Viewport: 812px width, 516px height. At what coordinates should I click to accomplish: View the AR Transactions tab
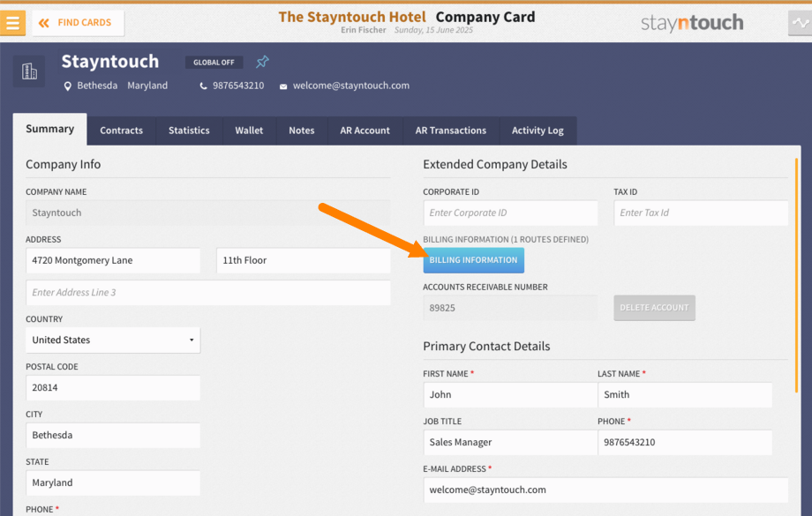(x=450, y=131)
